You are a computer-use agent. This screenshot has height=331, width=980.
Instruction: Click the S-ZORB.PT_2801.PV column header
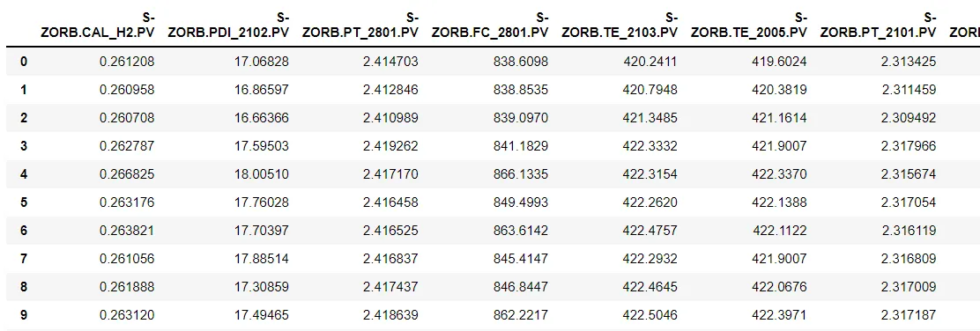point(360,25)
